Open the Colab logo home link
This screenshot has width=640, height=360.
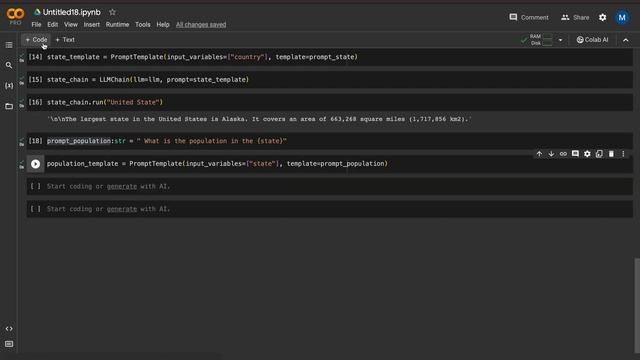tap(15, 16)
